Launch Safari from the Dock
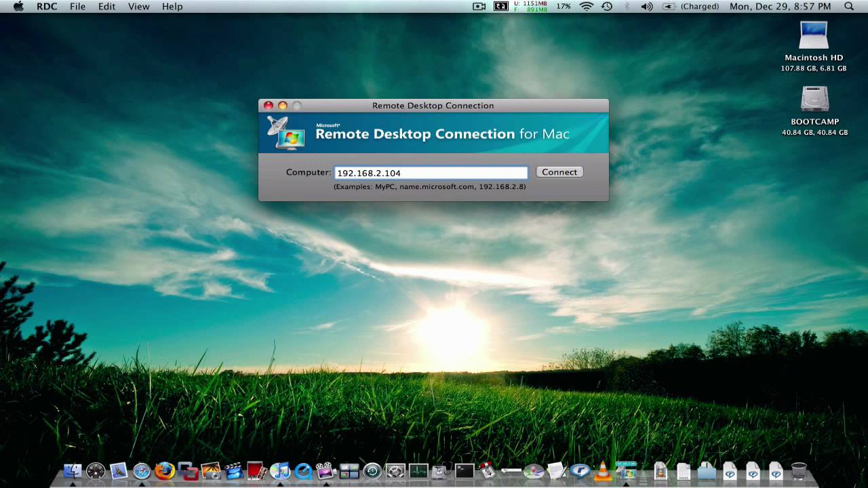This screenshot has height=488, width=868. (x=142, y=470)
